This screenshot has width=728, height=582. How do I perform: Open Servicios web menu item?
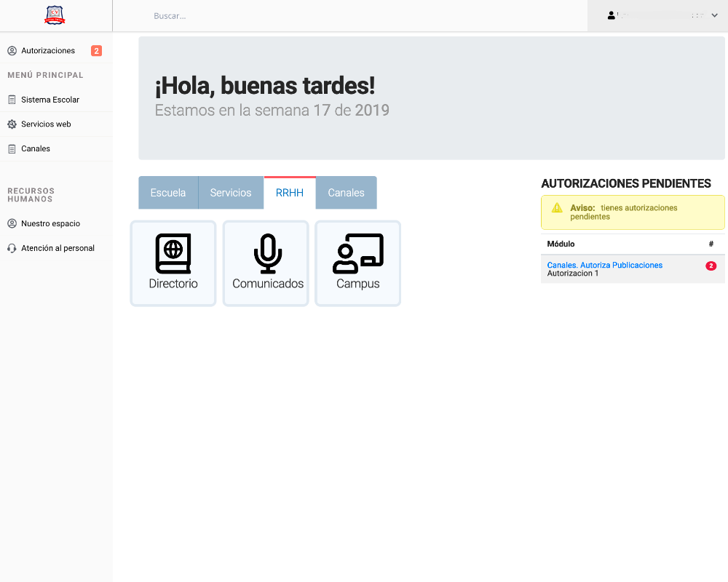pos(56,124)
